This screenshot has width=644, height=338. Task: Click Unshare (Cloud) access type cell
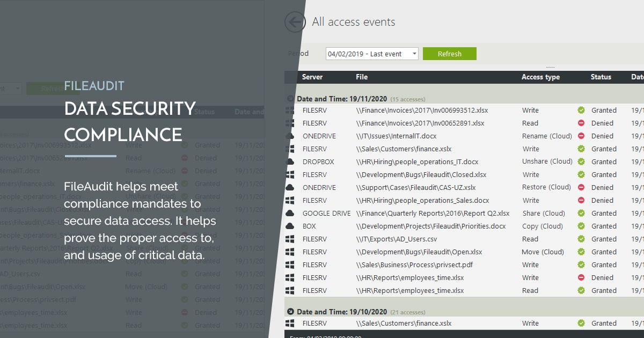tap(547, 162)
